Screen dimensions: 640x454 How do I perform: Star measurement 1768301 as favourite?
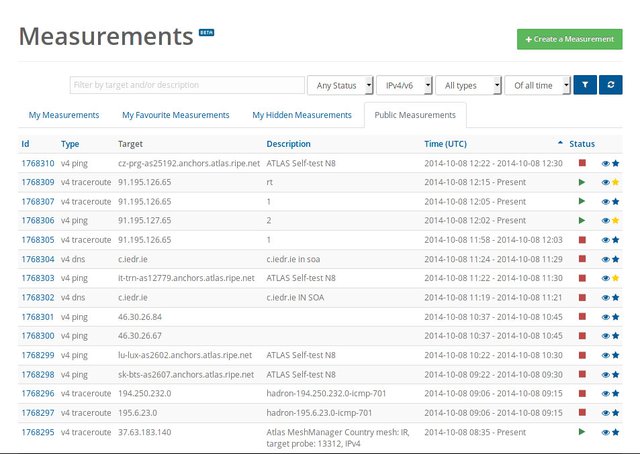pyautogui.click(x=616, y=317)
